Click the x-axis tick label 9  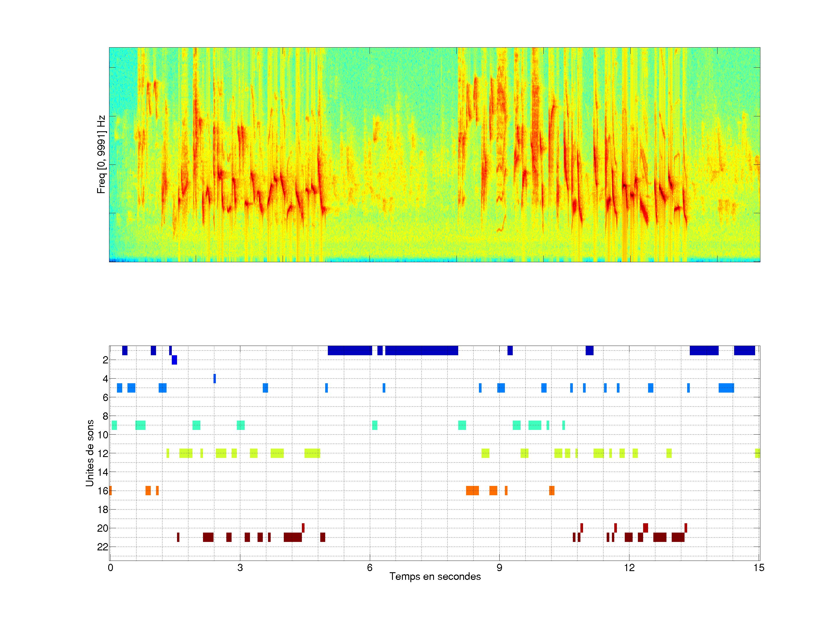(499, 568)
